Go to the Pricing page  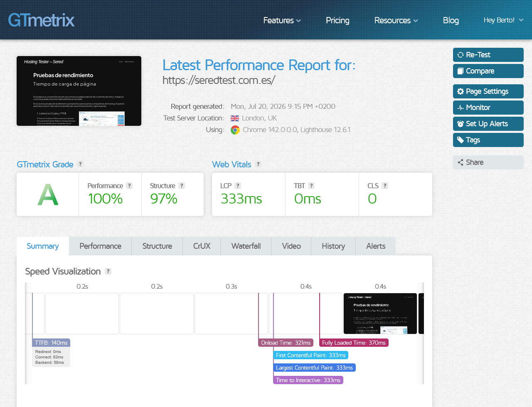337,20
